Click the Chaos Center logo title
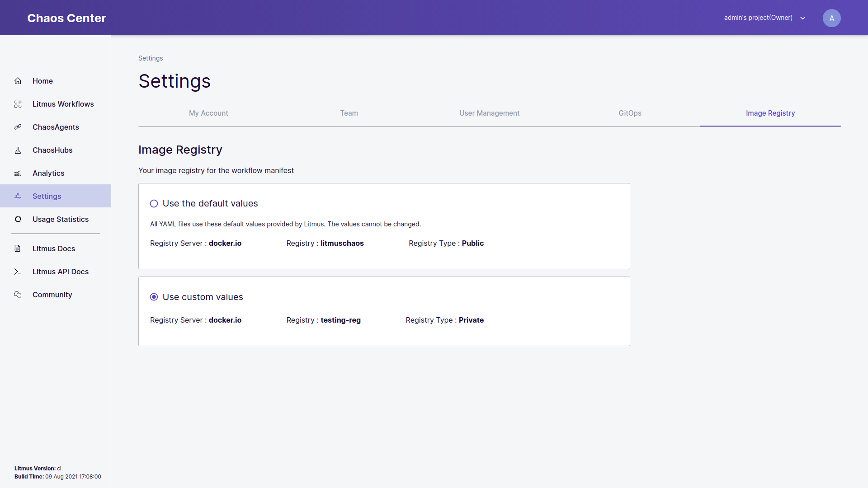The width and height of the screenshot is (868, 488). pos(66,18)
